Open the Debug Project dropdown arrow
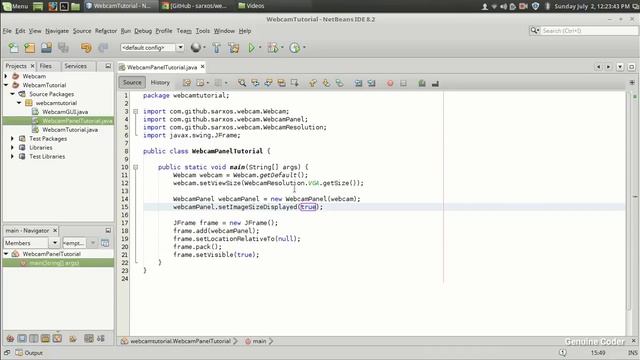Image resolution: width=640 pixels, height=360 pixels. pyautogui.click(x=282, y=48)
